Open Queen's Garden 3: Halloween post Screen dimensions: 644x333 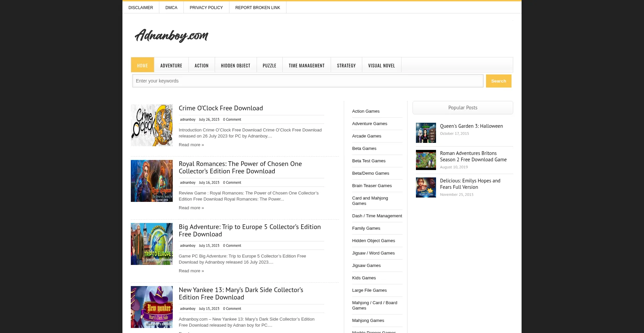(x=471, y=126)
